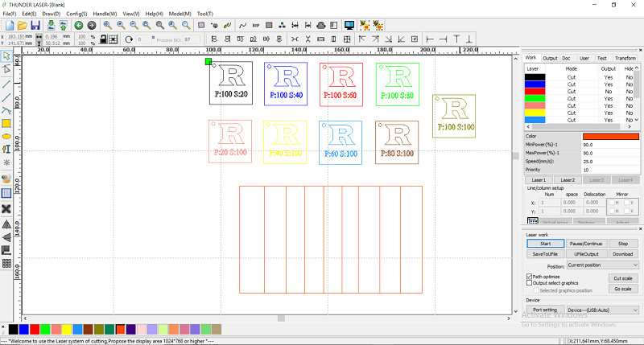Click the Import icon with green down arrow
The width and height of the screenshot is (644, 345).
(x=51, y=26)
